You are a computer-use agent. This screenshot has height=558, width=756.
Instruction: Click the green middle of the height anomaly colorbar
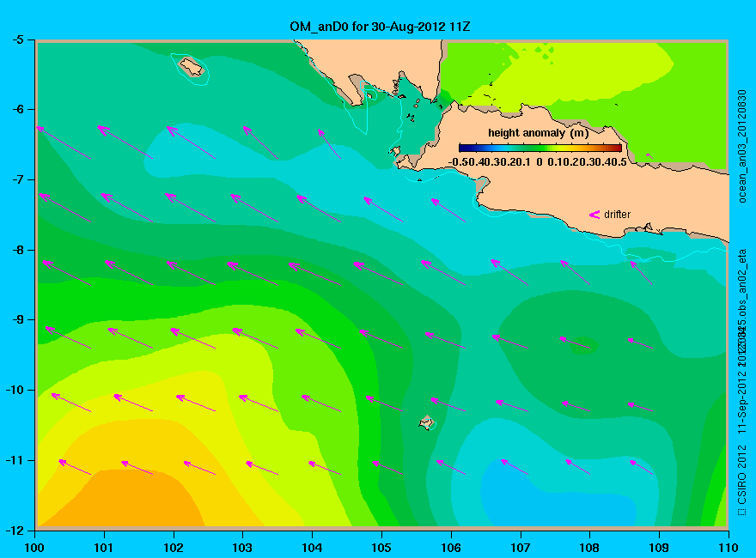(x=540, y=148)
